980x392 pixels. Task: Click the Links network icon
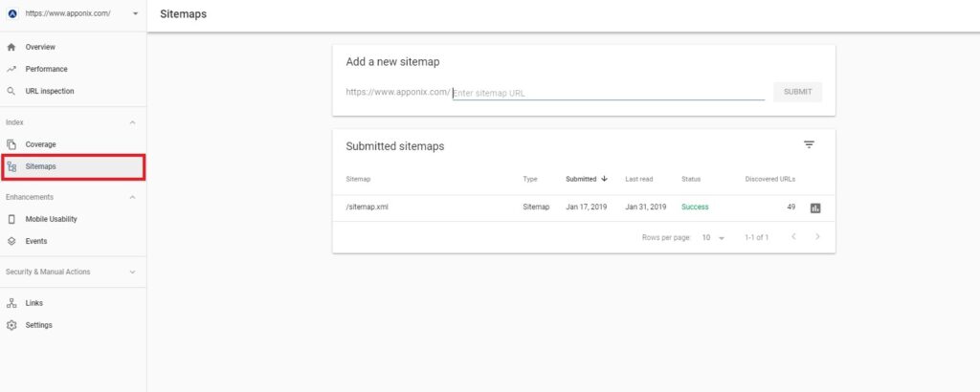point(11,303)
